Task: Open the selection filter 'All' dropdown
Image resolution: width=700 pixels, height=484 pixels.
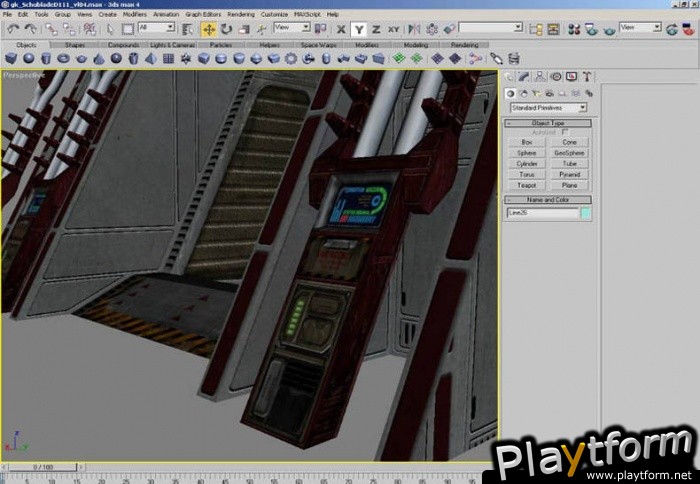Action: pos(156,28)
